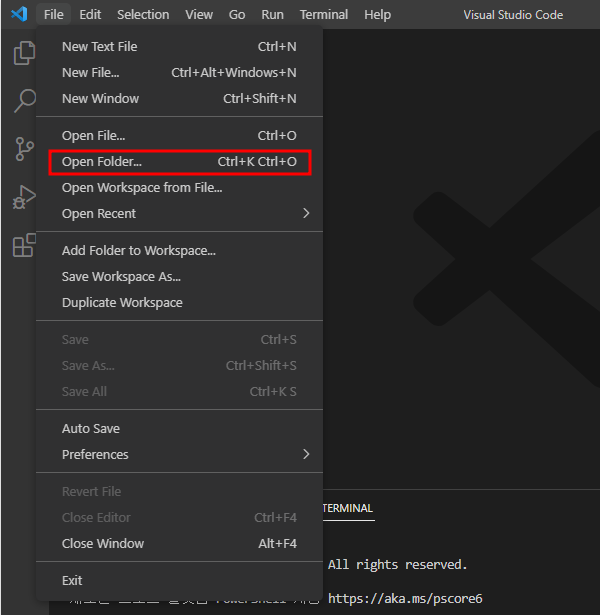
Task: Choose Add Folder to Workspace...
Action: tap(180, 250)
